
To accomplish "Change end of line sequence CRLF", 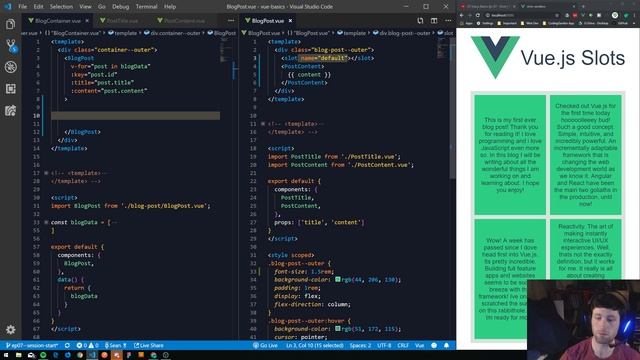I will 403,345.
